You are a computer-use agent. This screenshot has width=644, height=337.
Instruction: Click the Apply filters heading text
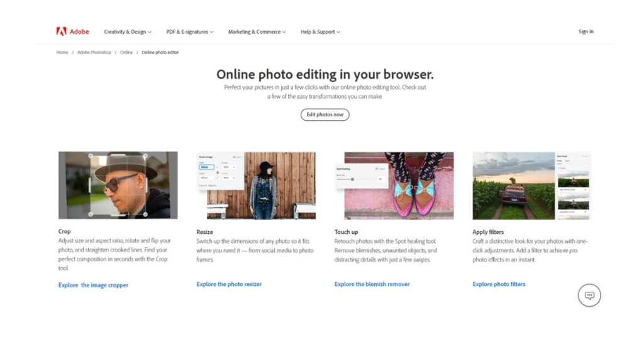point(488,232)
